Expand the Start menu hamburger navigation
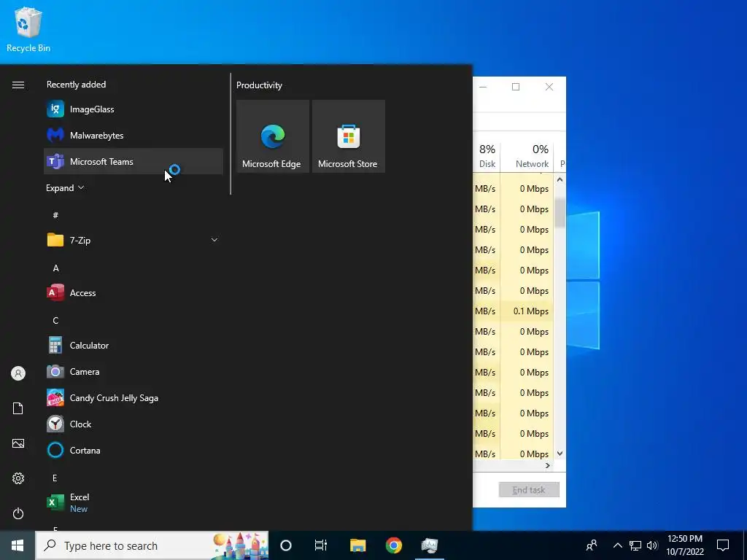This screenshot has width=747, height=560. [18, 85]
